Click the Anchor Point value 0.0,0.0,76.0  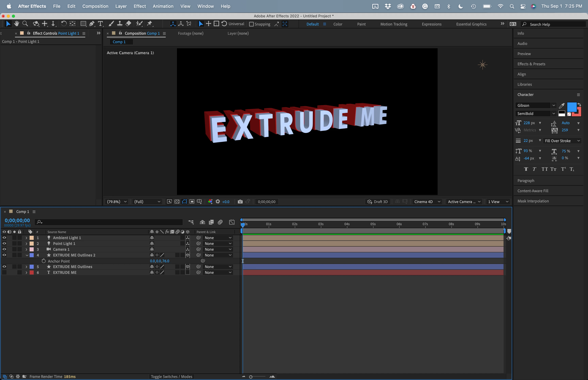coord(159,261)
